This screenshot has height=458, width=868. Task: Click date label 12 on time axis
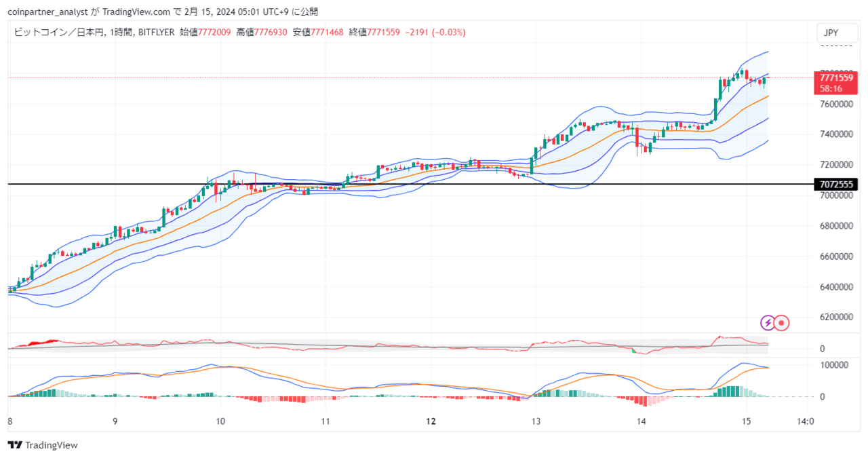click(431, 421)
